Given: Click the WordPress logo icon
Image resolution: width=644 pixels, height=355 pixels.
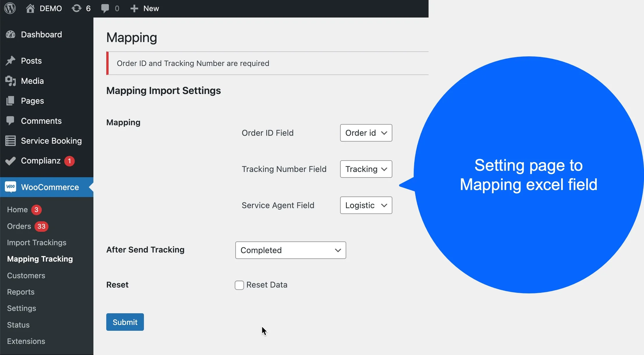Looking at the screenshot, I should click(10, 8).
